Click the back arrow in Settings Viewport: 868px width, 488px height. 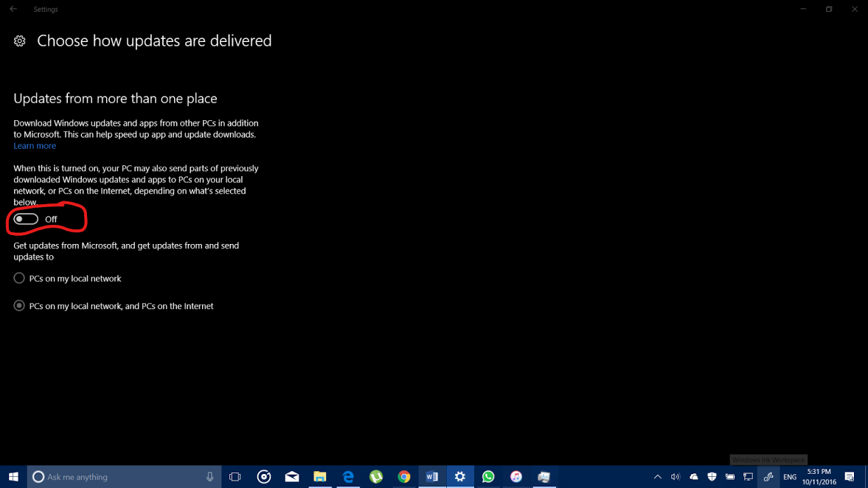[x=13, y=9]
